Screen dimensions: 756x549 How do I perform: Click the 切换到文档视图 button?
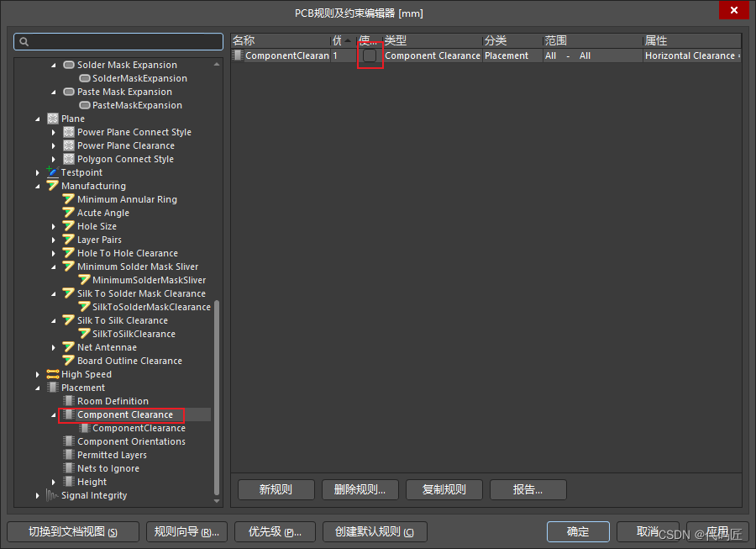click(x=73, y=531)
